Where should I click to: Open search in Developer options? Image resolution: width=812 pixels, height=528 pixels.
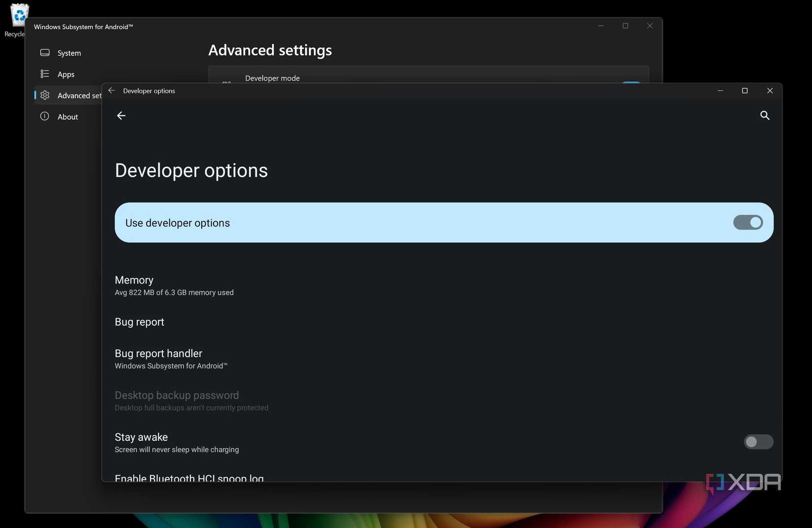(765, 115)
